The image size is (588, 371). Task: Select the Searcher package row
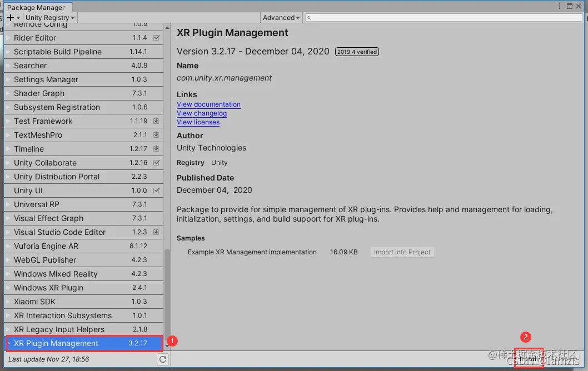click(83, 65)
